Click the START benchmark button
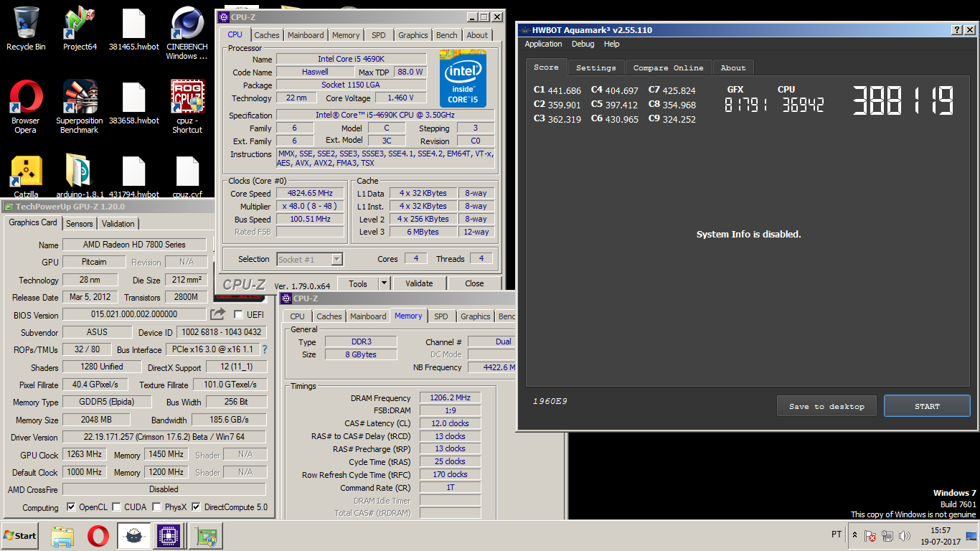The height and width of the screenshot is (551, 980). pyautogui.click(x=927, y=406)
